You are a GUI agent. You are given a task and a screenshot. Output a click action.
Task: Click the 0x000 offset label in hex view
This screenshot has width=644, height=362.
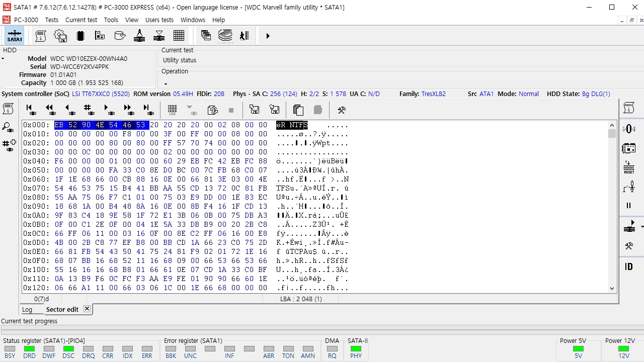point(37,125)
